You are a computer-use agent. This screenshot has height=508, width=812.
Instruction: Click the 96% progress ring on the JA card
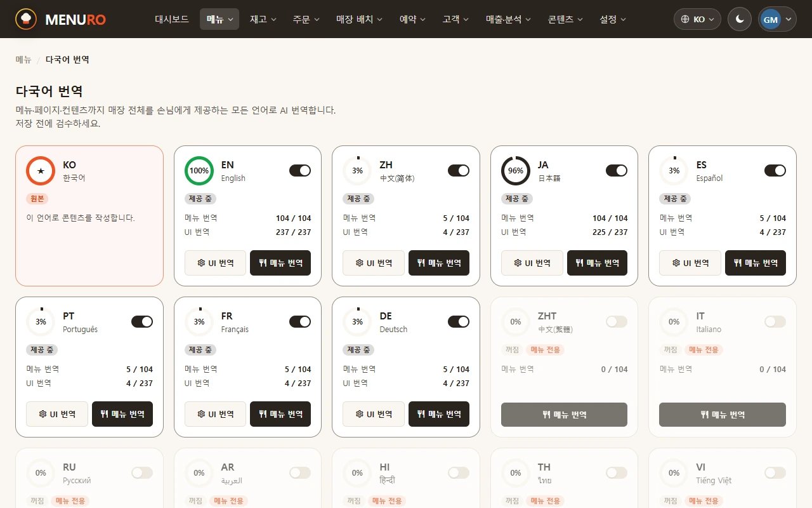[516, 171]
